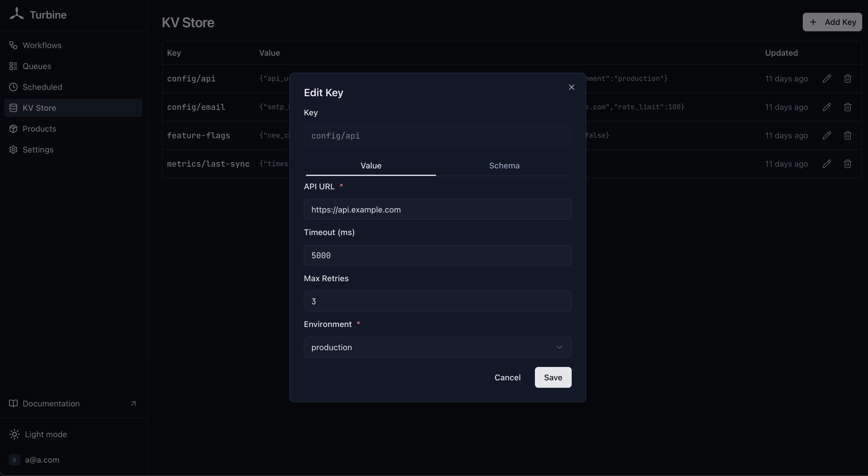Click the config/email key name

(196, 107)
